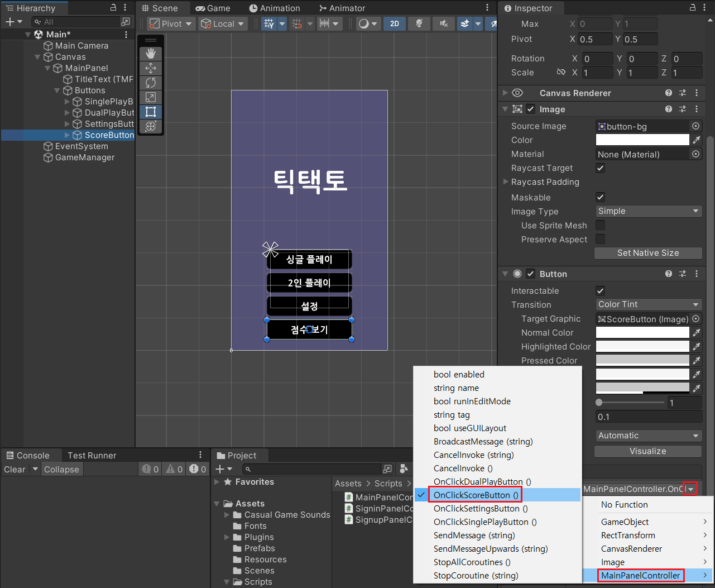Click Normal Color eyedropper icon
This screenshot has height=588, width=715.
(697, 332)
